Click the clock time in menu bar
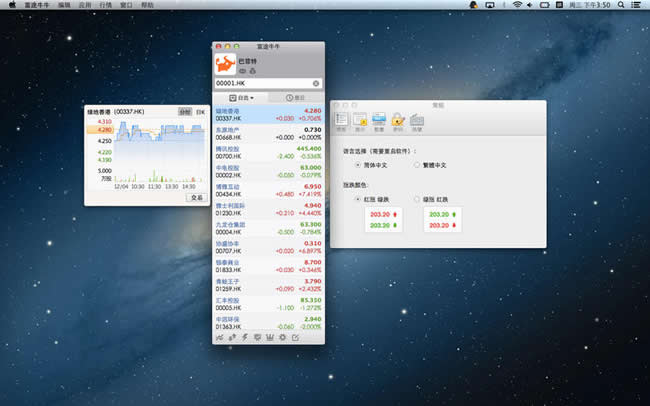This screenshot has width=650, height=406. (x=589, y=5)
